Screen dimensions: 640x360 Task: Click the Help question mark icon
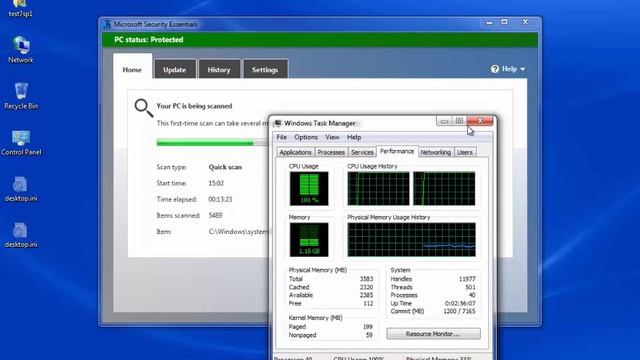(x=495, y=69)
